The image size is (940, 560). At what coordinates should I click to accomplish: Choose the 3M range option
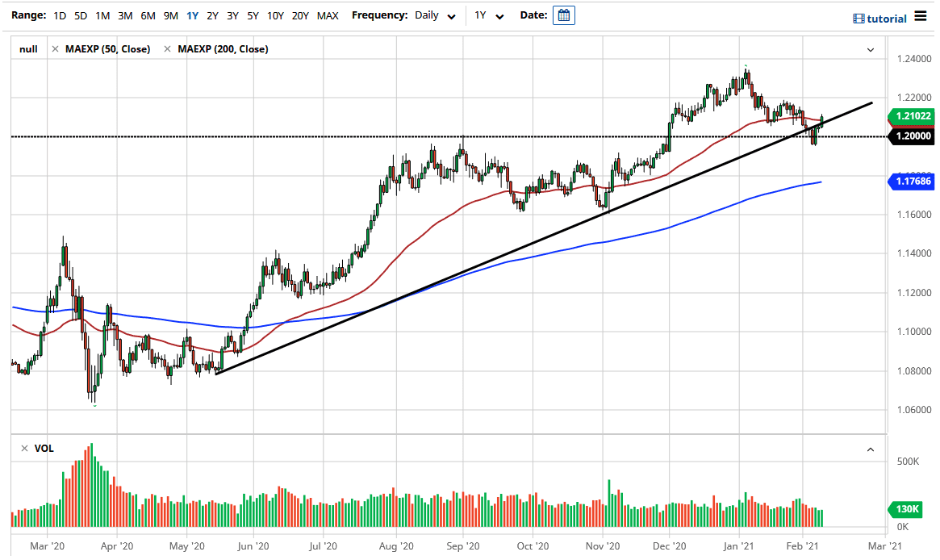125,15
